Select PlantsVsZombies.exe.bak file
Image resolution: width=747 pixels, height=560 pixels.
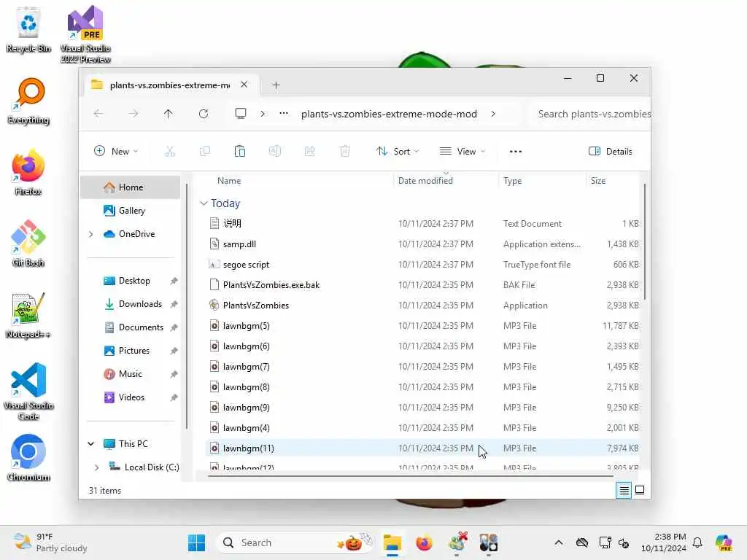coord(422,285)
